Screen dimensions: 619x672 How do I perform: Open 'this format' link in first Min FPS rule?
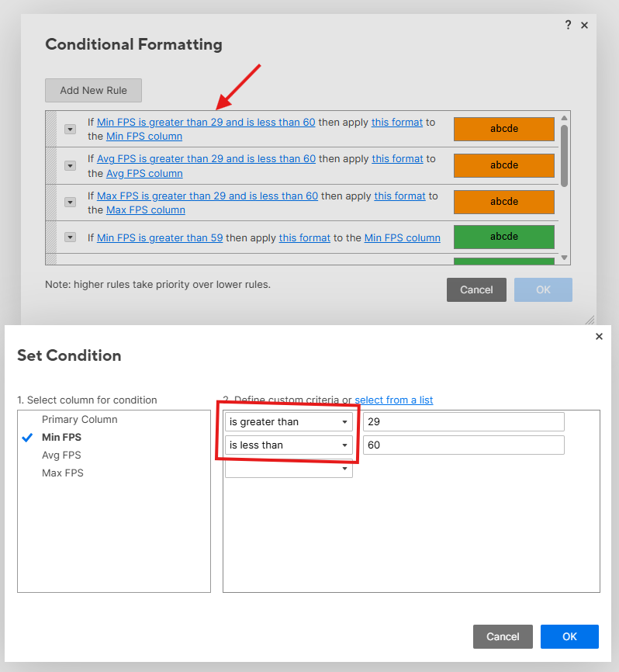click(397, 122)
